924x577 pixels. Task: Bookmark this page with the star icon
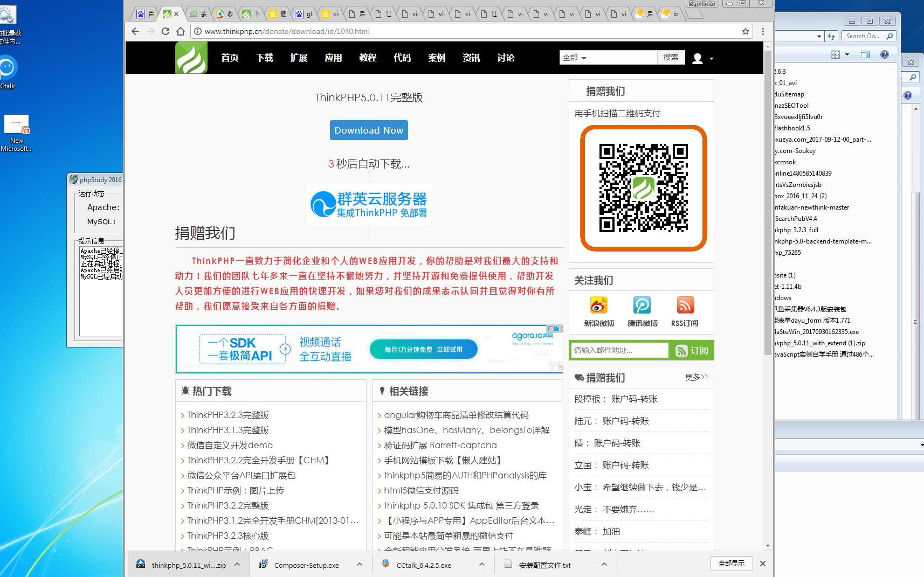(x=746, y=31)
